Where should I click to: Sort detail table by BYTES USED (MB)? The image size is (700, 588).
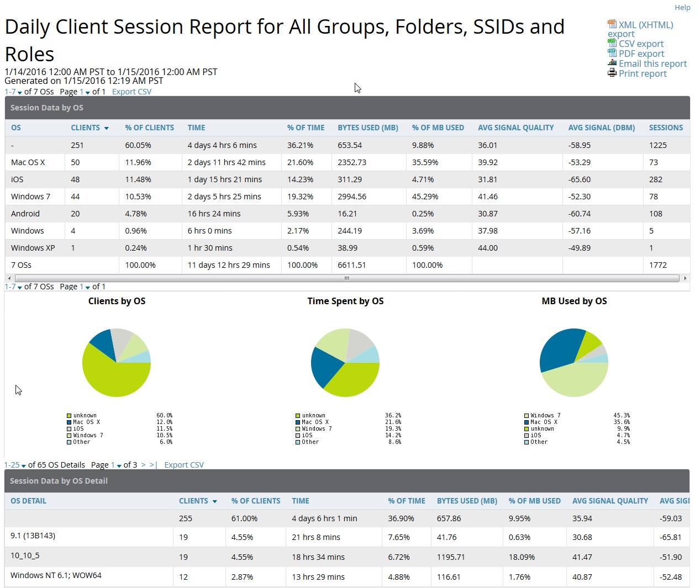tap(467, 501)
